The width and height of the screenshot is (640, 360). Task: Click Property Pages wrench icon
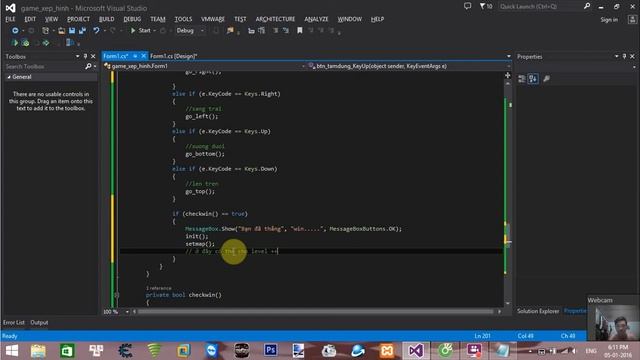tap(547, 79)
